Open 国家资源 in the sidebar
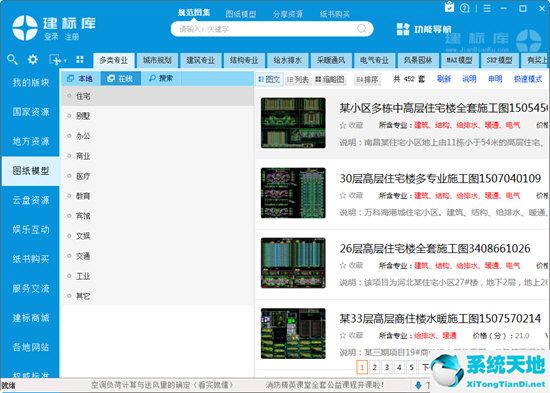 [31, 112]
